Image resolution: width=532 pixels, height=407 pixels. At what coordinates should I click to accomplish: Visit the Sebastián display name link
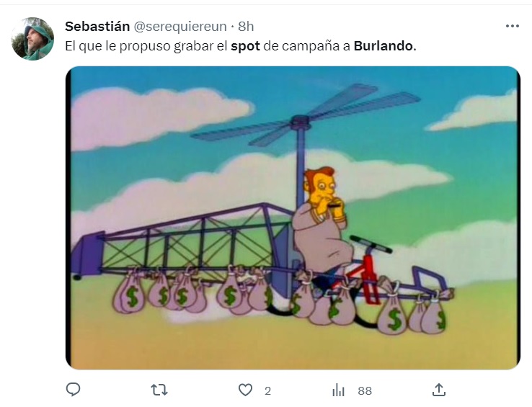coord(97,27)
